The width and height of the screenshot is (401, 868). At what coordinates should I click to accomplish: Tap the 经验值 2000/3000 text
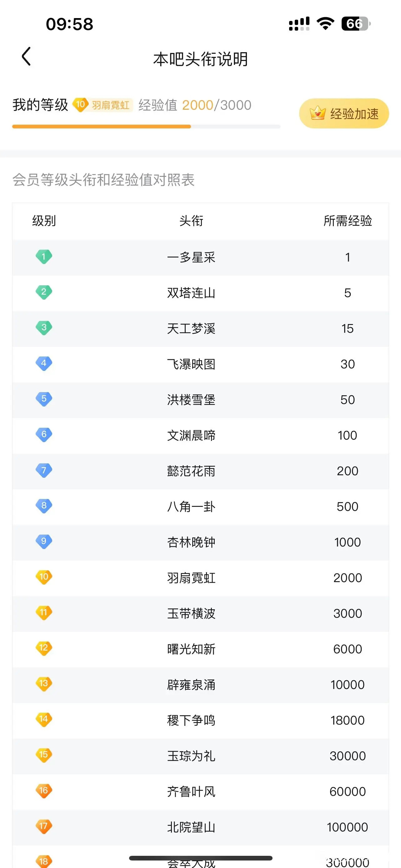[x=195, y=105]
